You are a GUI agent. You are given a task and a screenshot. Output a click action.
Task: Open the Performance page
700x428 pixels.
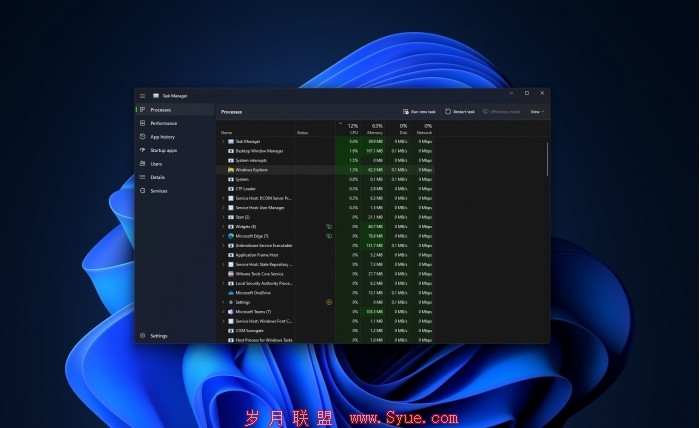[x=175, y=123]
